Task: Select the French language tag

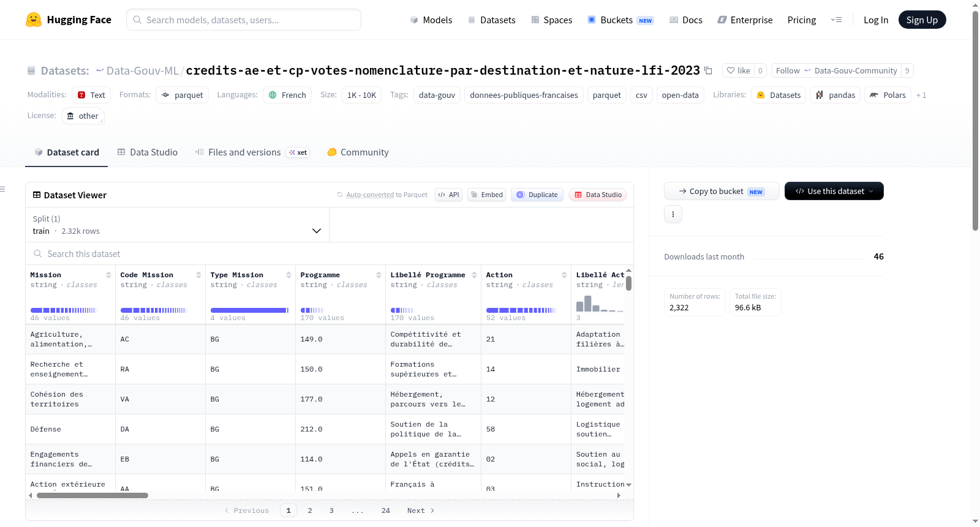Action: click(287, 95)
